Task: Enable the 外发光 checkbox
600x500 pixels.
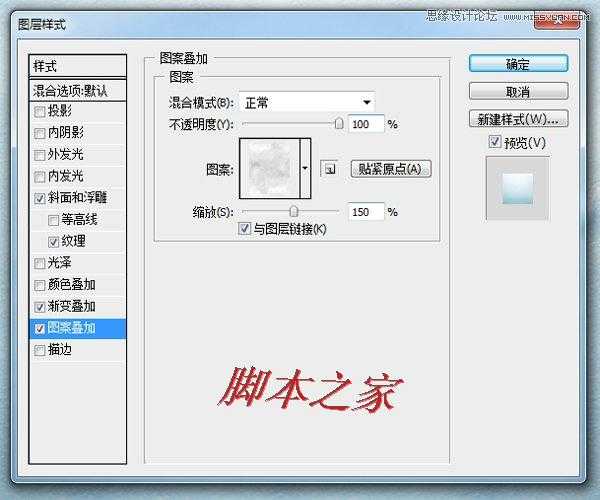Action: pos(39,155)
